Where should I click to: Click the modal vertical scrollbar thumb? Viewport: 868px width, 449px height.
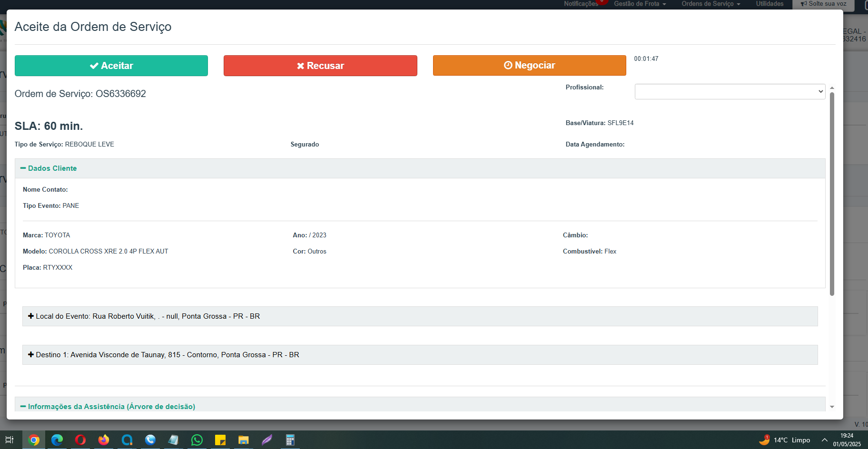[832, 194]
